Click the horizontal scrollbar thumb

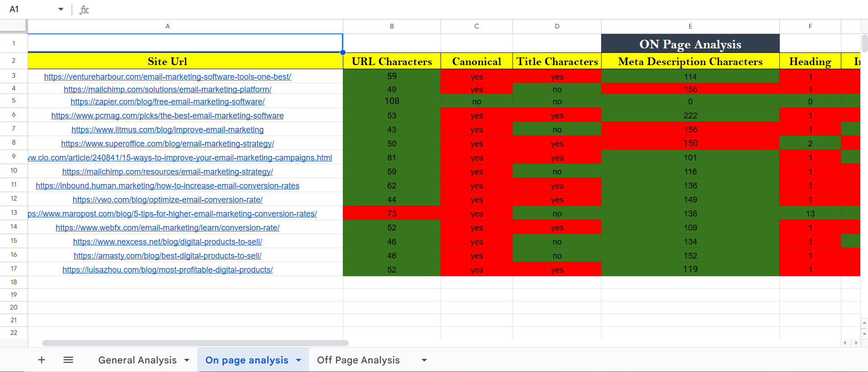click(x=195, y=343)
